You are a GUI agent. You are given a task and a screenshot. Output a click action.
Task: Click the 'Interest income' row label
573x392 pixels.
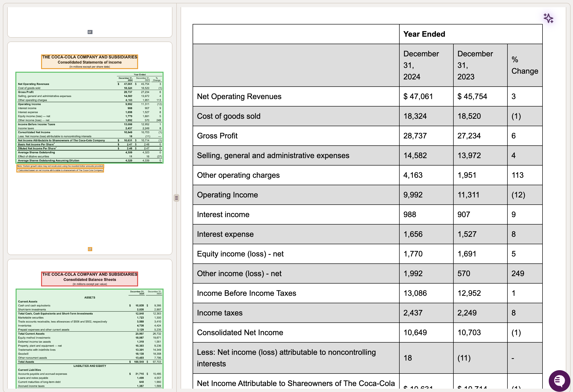[x=296, y=215]
